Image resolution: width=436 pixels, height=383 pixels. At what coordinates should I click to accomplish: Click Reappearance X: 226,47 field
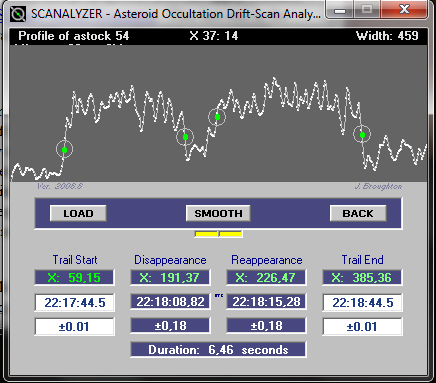(x=266, y=278)
